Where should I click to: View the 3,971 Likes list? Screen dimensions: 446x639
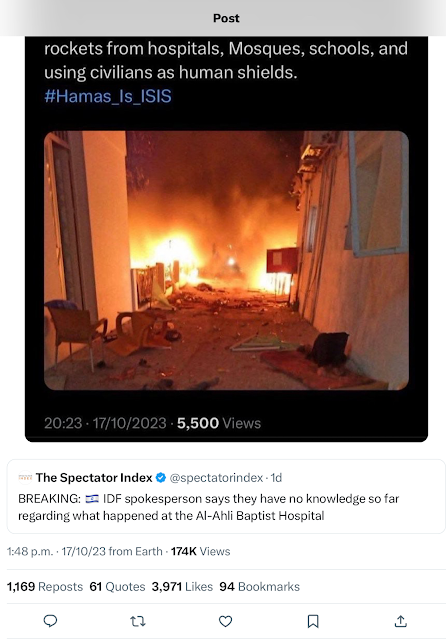(x=182, y=586)
